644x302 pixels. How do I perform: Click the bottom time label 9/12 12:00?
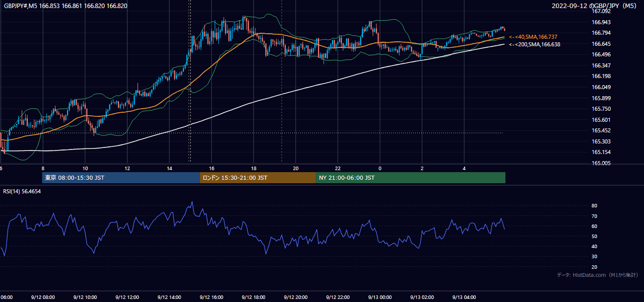127,297
